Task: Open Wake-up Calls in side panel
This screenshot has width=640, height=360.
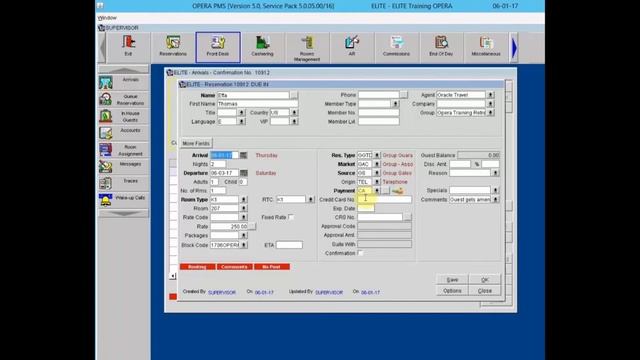Action: click(123, 200)
